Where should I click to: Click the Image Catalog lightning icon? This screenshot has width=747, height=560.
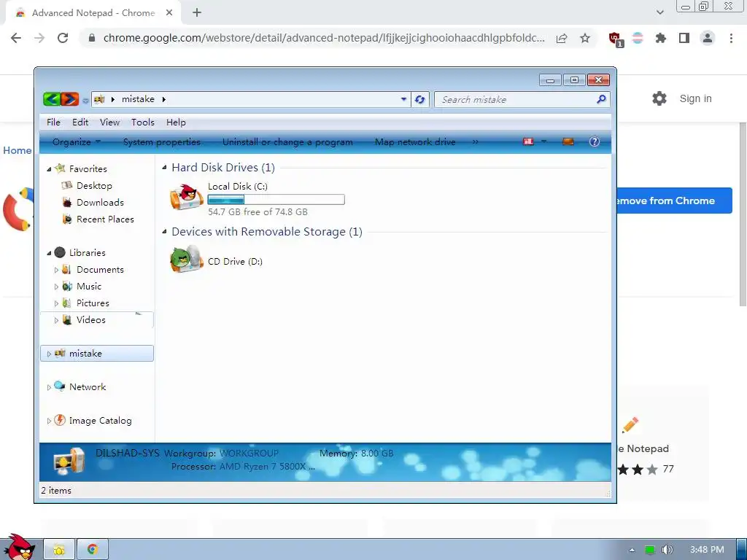[60, 420]
